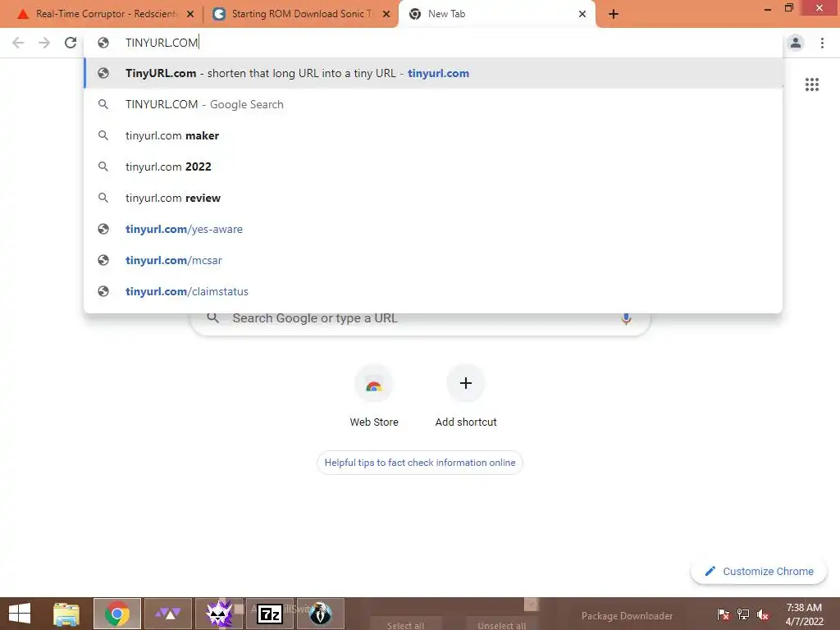Click the Chrome icon in the taskbar
The width and height of the screenshot is (840, 630).
click(x=117, y=614)
